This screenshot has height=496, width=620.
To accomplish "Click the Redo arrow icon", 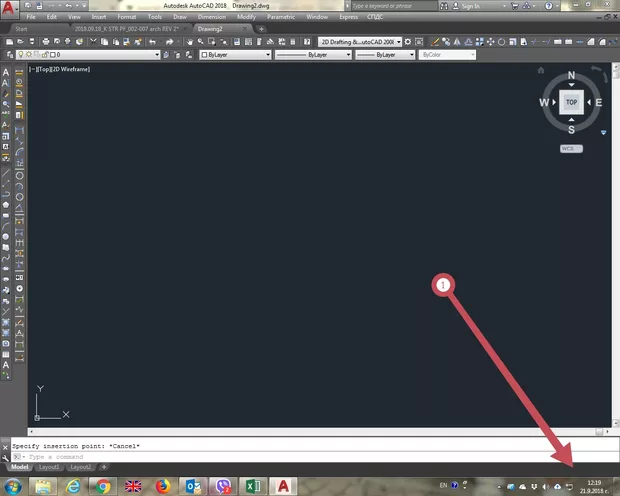I will (x=170, y=42).
